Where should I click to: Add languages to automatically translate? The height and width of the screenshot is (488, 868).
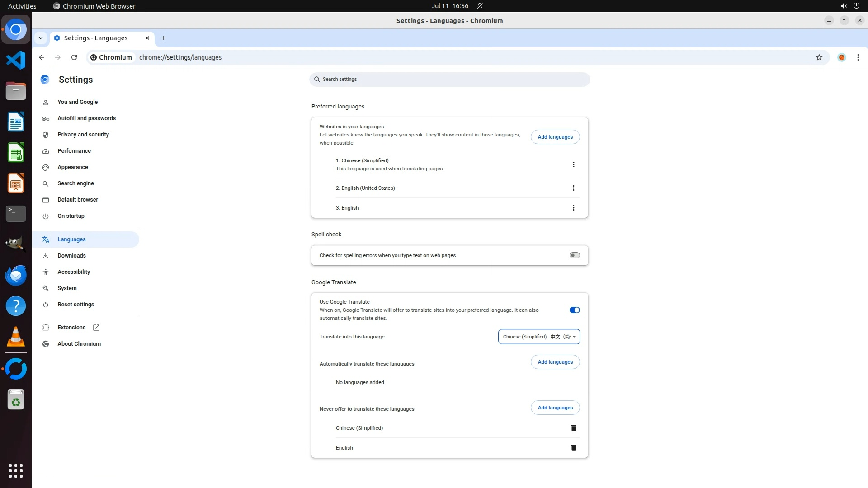(555, 362)
